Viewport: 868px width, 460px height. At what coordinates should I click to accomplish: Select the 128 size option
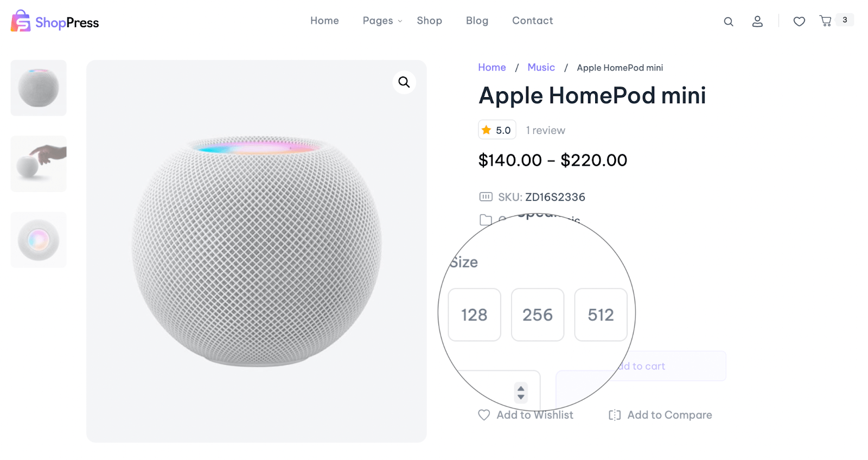[x=474, y=315]
